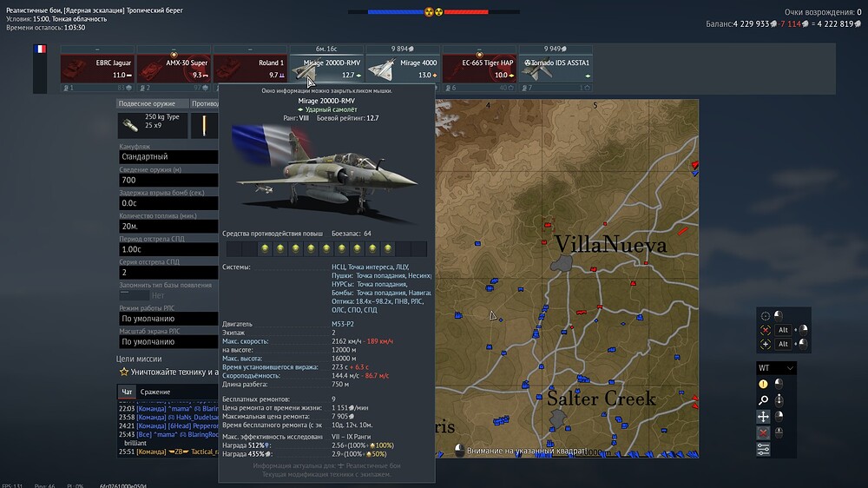Select the Mirage 2000D-RMV aircraft slot
This screenshot has height=488, width=868.
click(326, 69)
